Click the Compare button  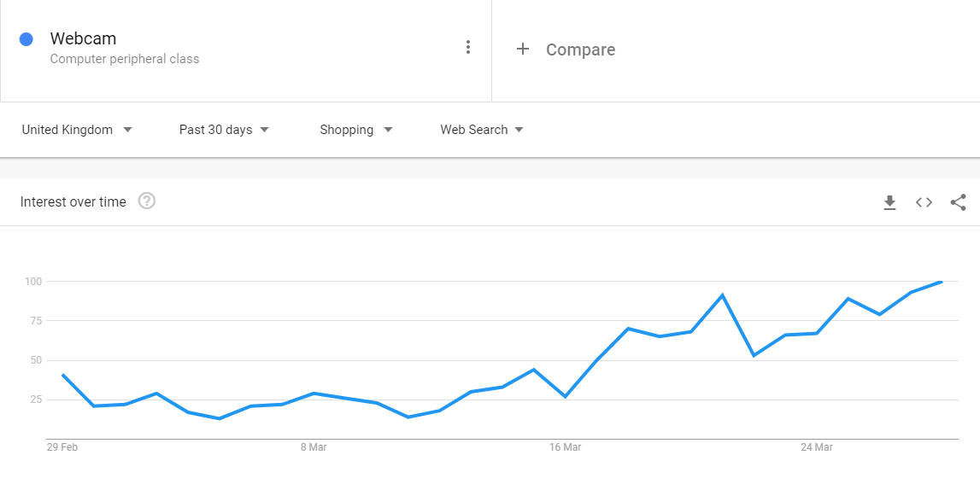566,50
